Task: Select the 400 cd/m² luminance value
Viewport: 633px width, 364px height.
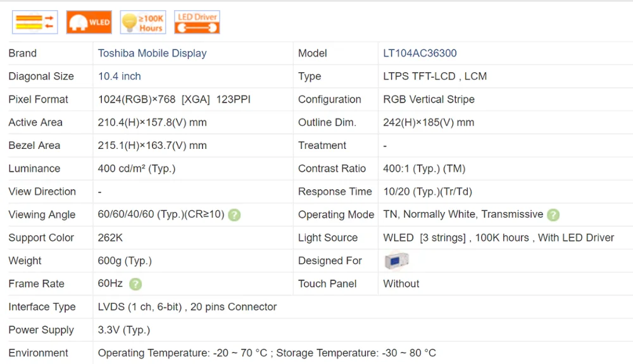Action: (x=137, y=168)
